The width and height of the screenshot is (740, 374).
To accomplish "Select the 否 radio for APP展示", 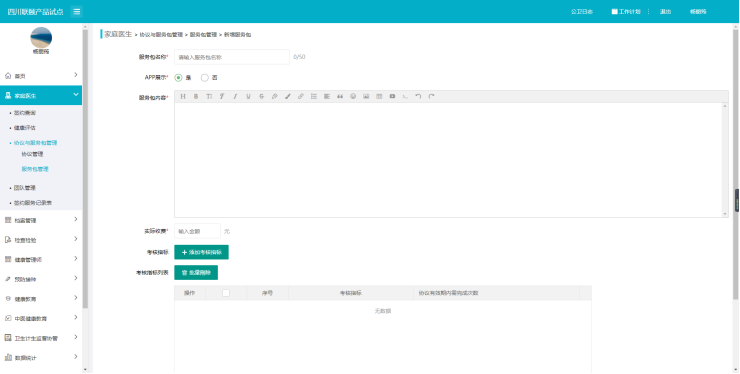I will pyautogui.click(x=205, y=77).
